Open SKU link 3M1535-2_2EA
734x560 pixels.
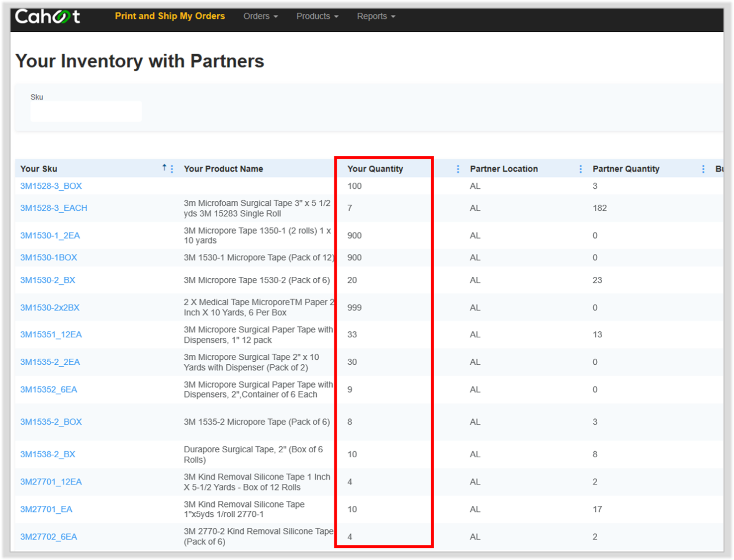click(x=50, y=362)
